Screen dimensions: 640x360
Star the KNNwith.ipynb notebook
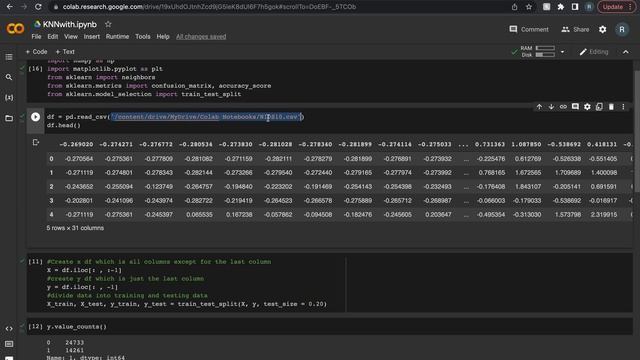tap(108, 24)
